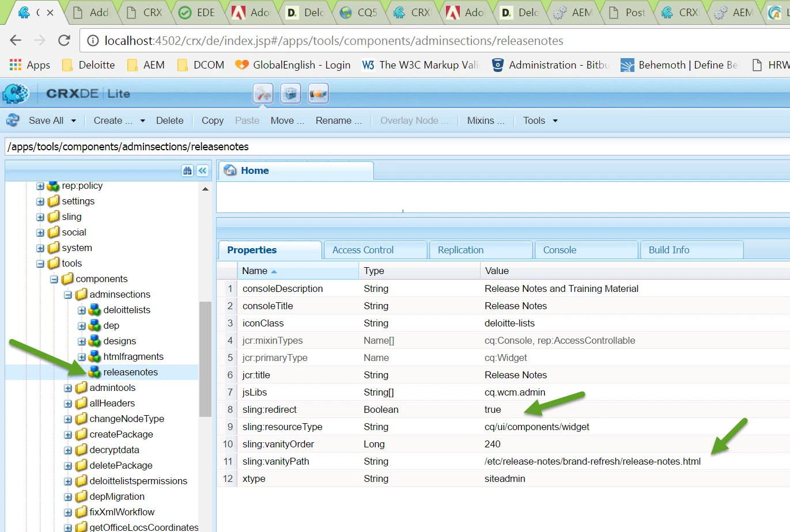Click the Home tab house icon

[x=230, y=170]
